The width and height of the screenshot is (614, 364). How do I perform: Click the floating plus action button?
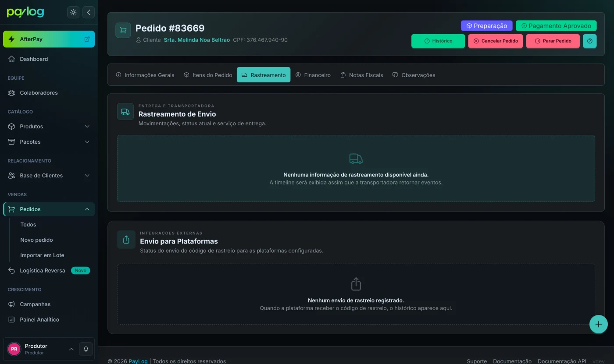click(x=599, y=325)
